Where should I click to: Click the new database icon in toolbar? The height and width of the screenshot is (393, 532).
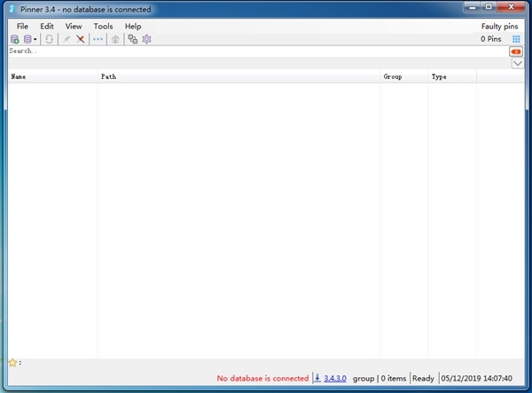tap(14, 39)
